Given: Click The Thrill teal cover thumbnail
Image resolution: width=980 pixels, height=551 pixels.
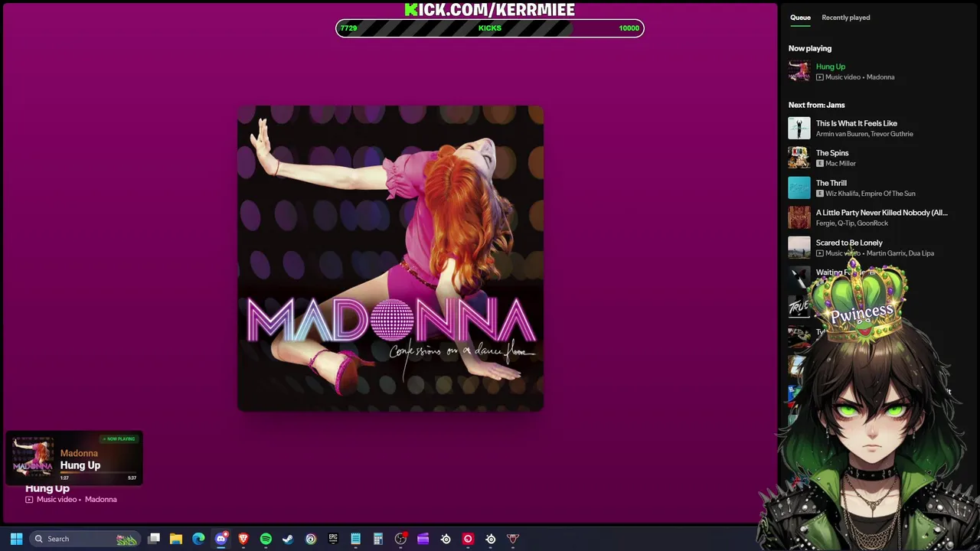Looking at the screenshot, I should pyautogui.click(x=799, y=187).
